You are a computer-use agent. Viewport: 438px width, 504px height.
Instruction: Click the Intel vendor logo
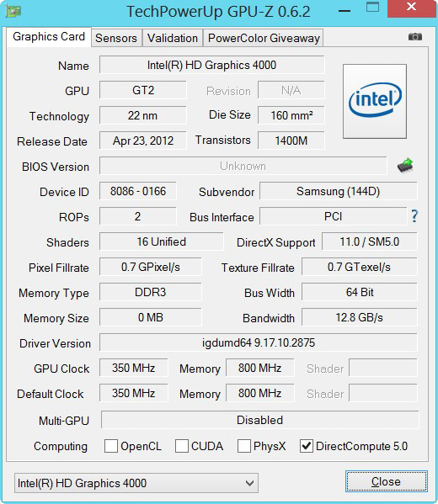375,101
